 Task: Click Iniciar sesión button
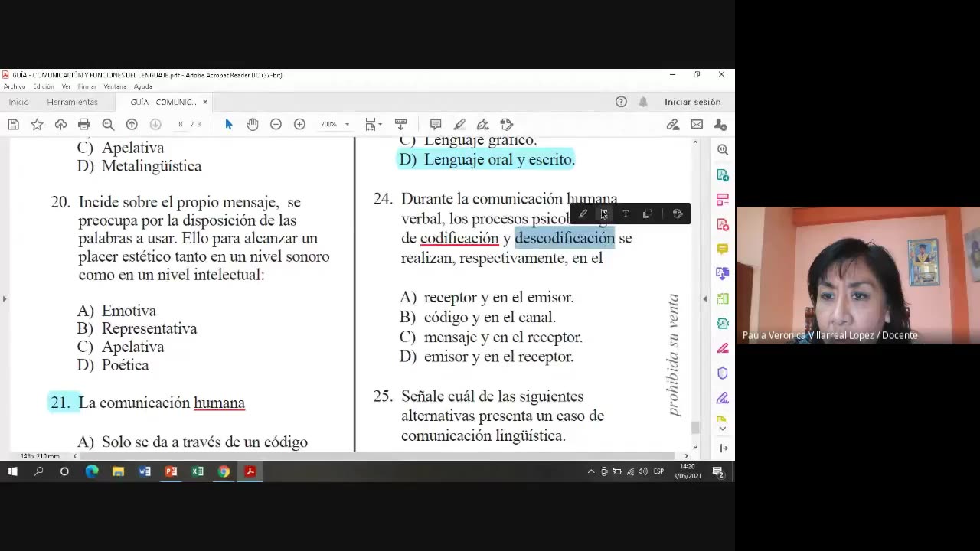coord(693,102)
